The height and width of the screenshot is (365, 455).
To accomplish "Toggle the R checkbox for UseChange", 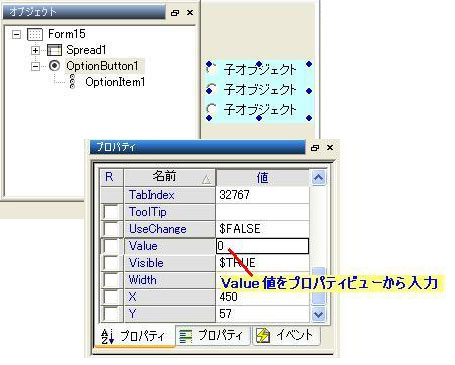I will point(111,229).
